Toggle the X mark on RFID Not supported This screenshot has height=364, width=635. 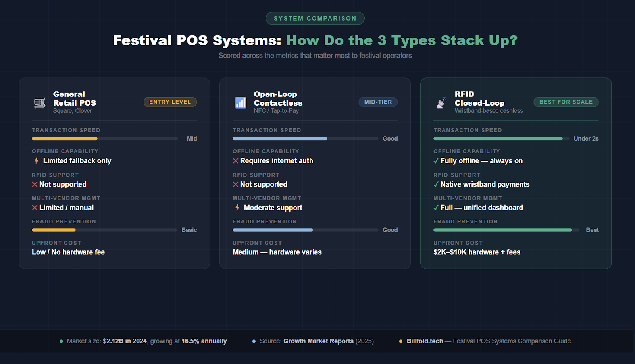pyautogui.click(x=34, y=184)
